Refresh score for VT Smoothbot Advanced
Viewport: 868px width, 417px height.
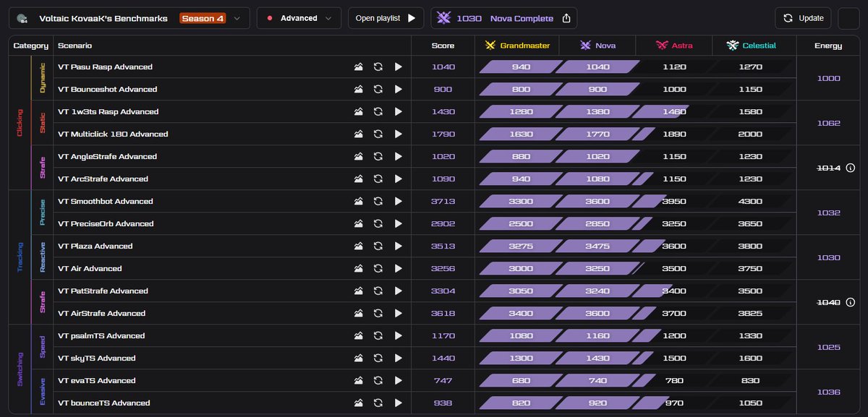[x=378, y=202]
